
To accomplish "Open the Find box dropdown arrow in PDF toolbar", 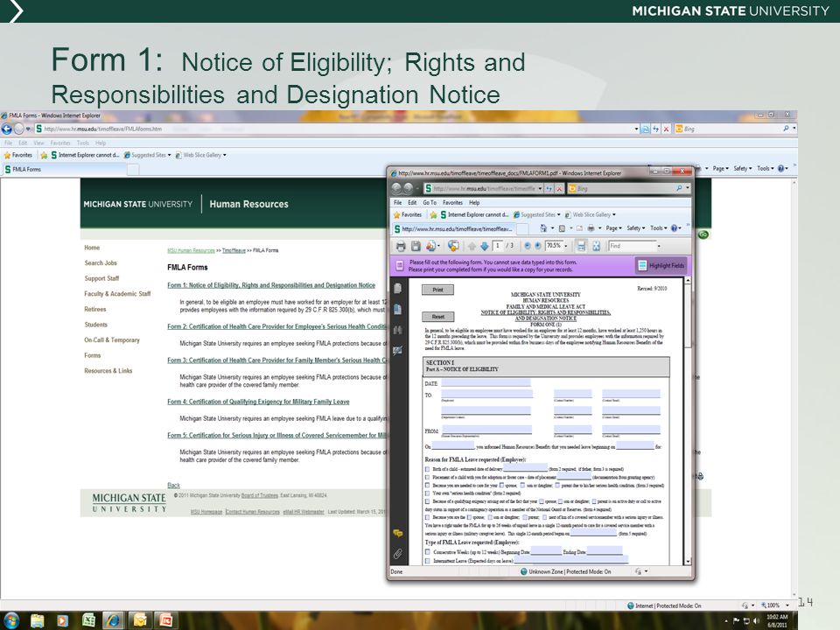I will pyautogui.click(x=659, y=246).
